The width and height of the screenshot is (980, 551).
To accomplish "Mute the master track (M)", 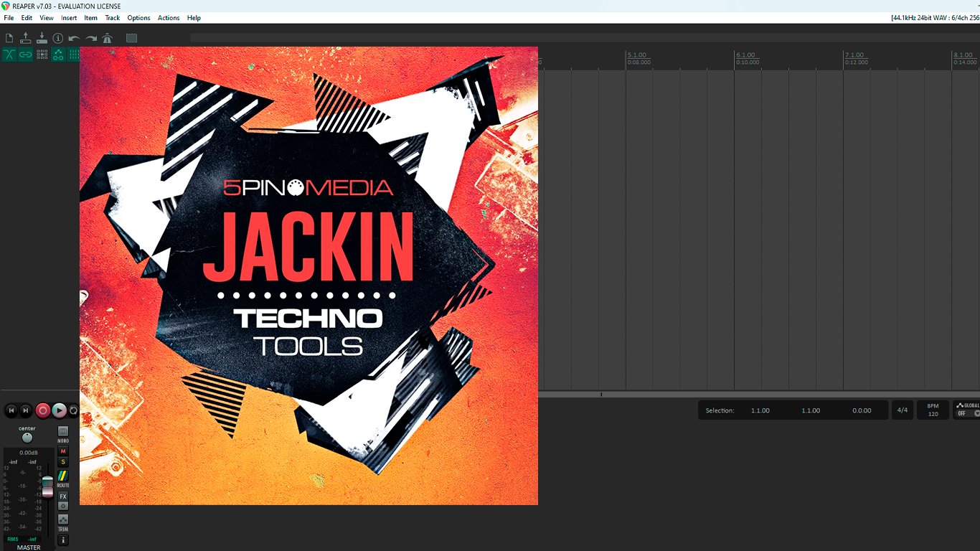I will coord(63,451).
